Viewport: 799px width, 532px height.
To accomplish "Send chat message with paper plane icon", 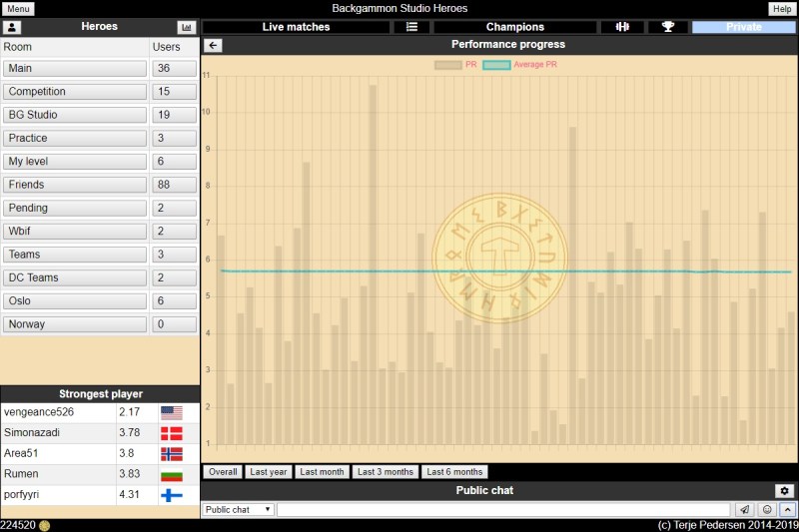I will click(744, 510).
